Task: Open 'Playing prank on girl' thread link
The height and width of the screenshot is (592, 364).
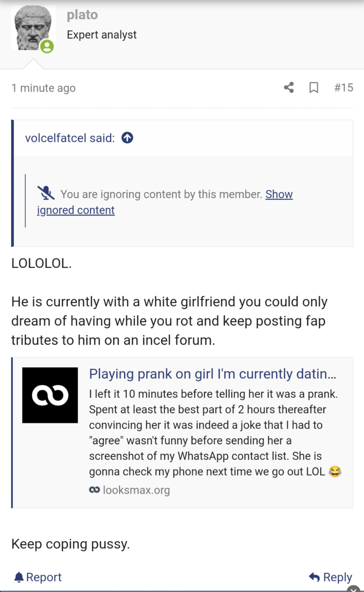Action: click(x=213, y=374)
